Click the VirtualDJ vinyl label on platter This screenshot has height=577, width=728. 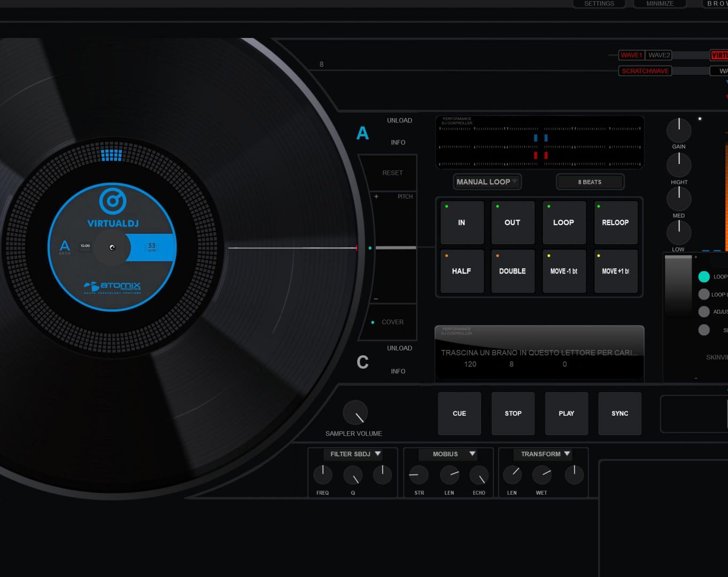point(112,247)
